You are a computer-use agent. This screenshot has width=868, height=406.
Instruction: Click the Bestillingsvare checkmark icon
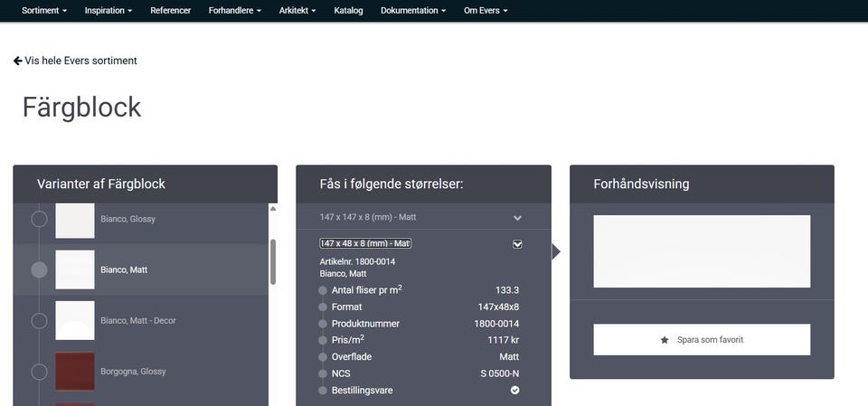514,391
